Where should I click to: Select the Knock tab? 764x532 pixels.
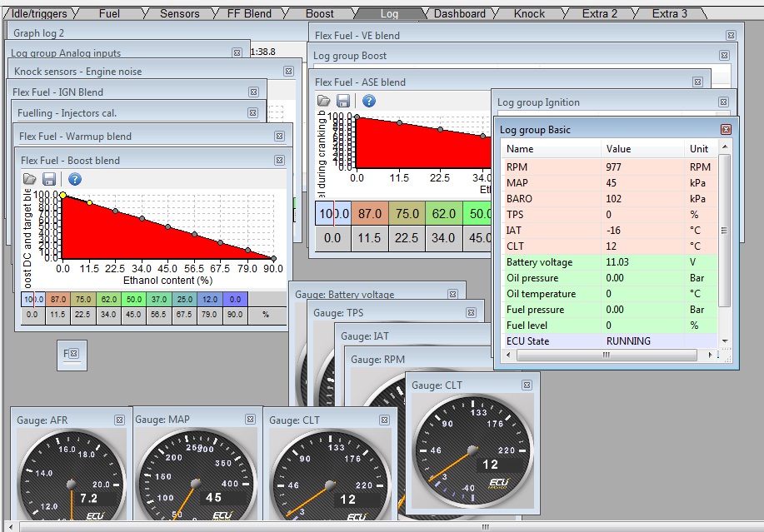pos(529,13)
